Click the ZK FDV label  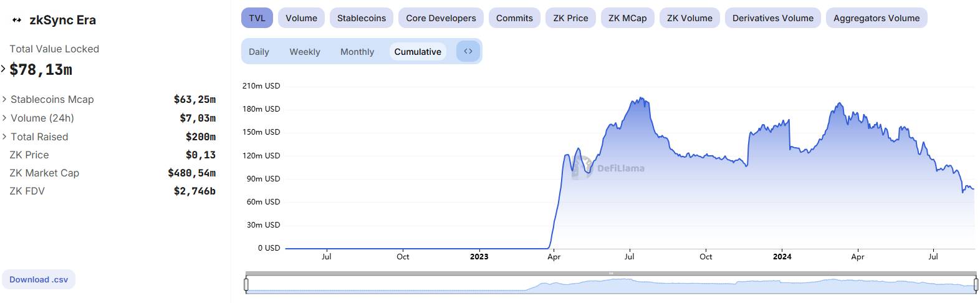(x=27, y=191)
